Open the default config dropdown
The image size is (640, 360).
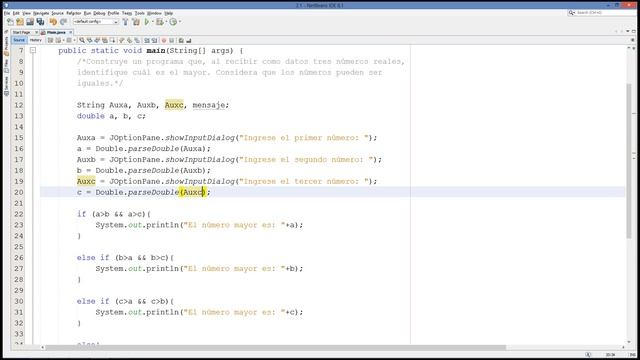point(96,22)
